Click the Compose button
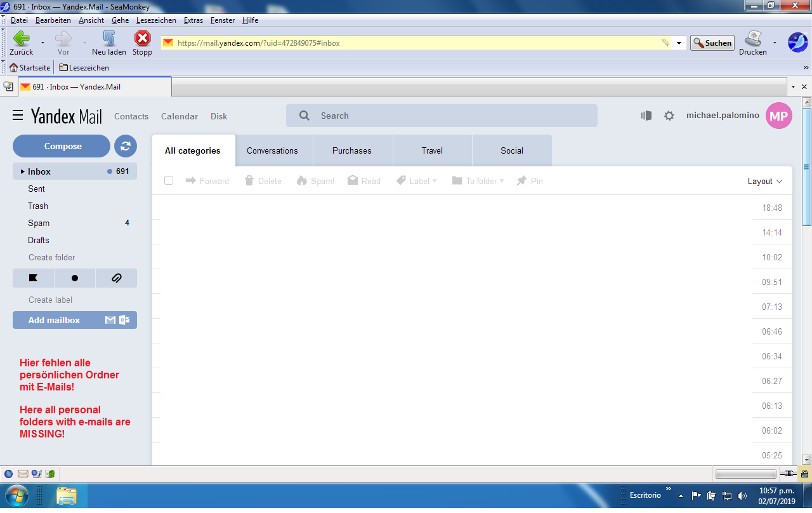Viewport: 812px width, 513px height. tap(62, 146)
